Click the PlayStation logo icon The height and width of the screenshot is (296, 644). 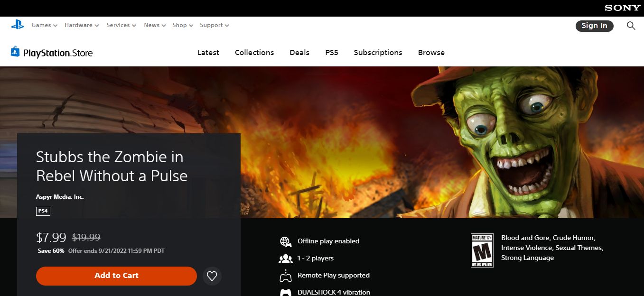tap(18, 25)
